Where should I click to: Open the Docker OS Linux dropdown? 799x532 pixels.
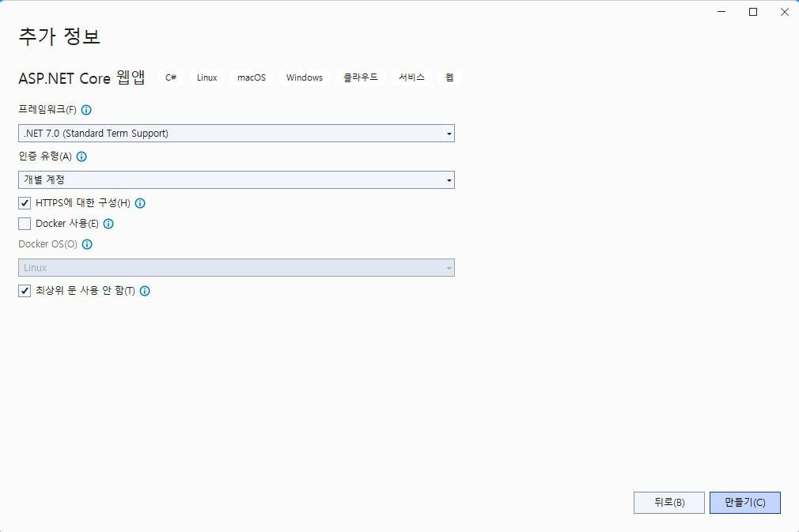(x=236, y=268)
